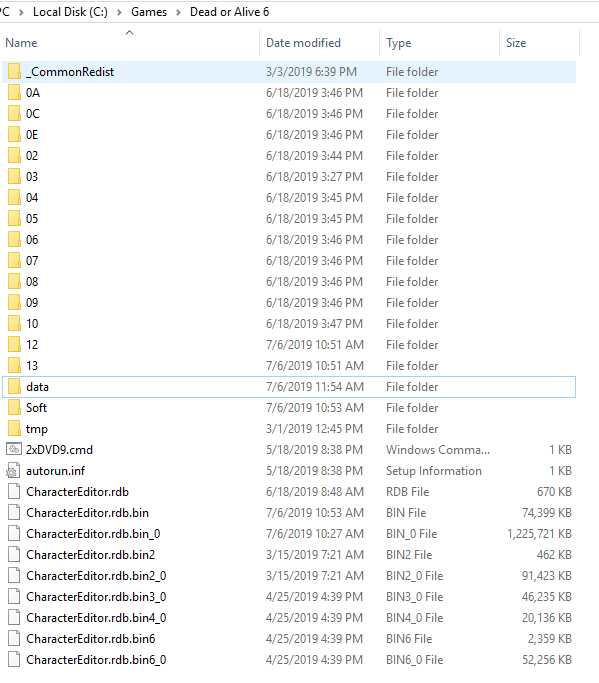Sort by Name column header
This screenshot has width=599, height=683.
point(21,43)
